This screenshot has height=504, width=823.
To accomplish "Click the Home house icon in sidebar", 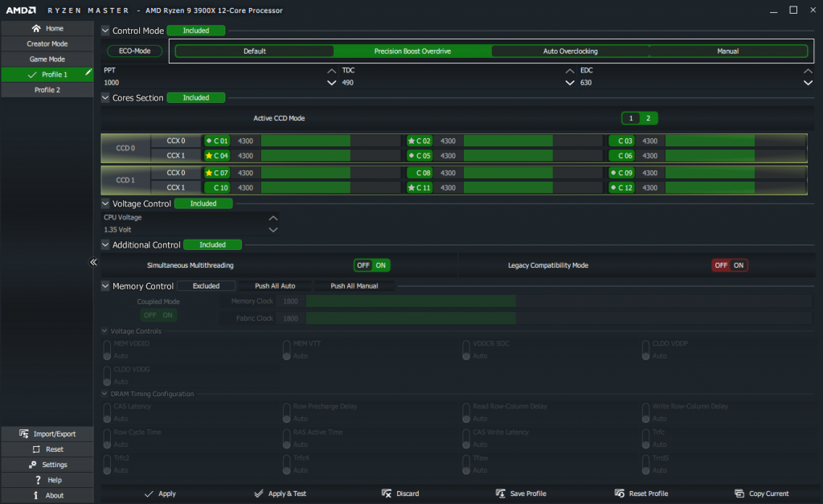I will coord(35,28).
